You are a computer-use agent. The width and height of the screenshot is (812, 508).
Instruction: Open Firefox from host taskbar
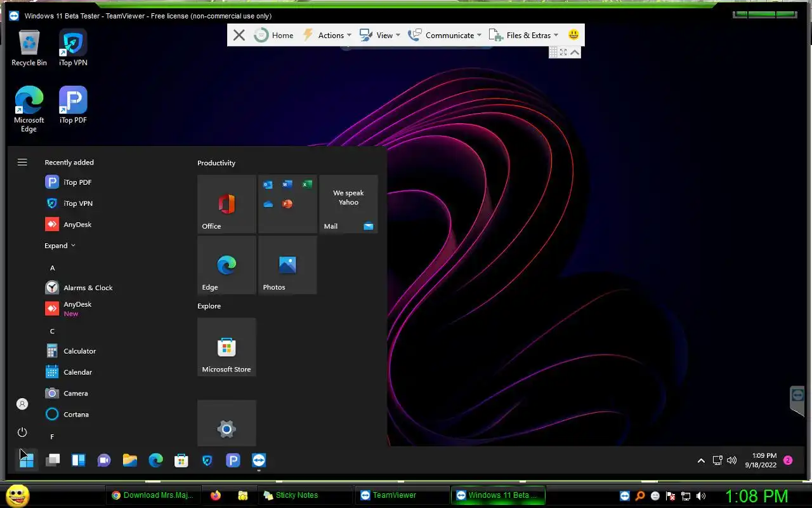click(216, 495)
